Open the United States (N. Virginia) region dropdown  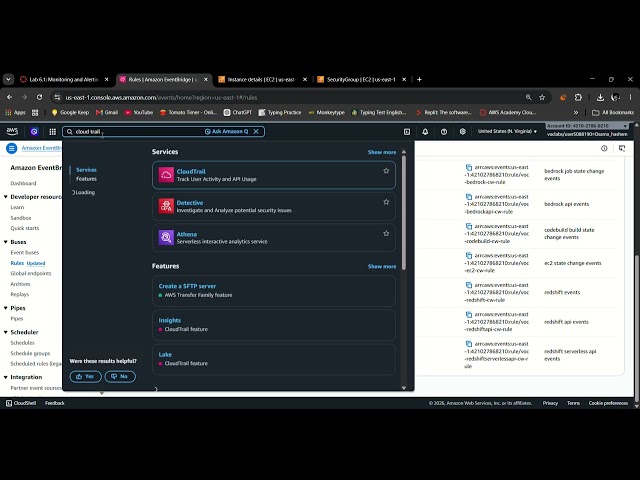click(507, 131)
